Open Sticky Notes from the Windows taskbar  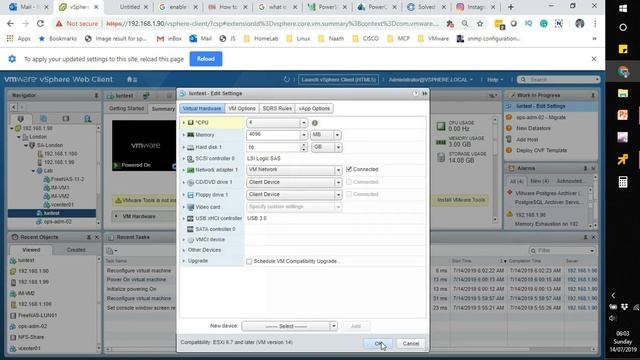(623, 49)
